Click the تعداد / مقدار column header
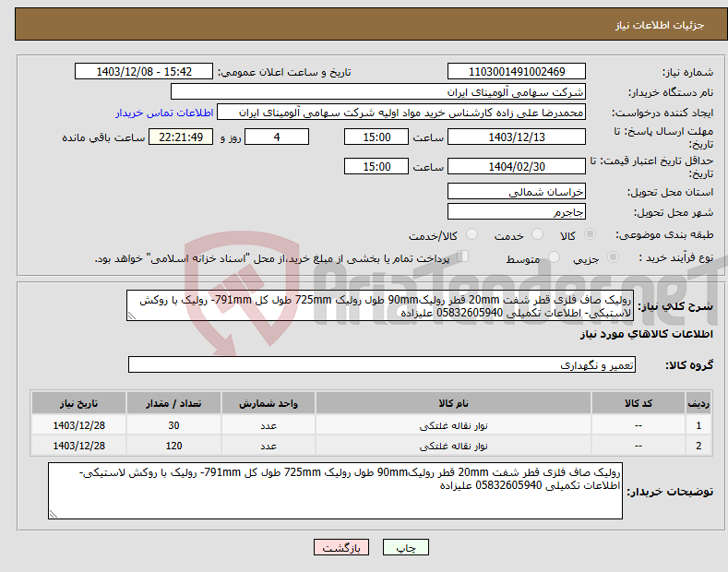The image size is (728, 572). [x=173, y=403]
